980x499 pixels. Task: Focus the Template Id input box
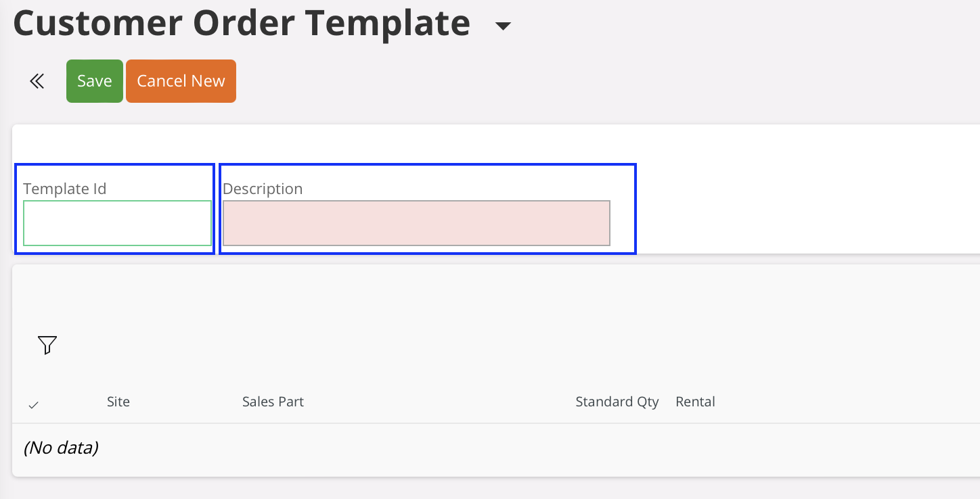point(117,223)
